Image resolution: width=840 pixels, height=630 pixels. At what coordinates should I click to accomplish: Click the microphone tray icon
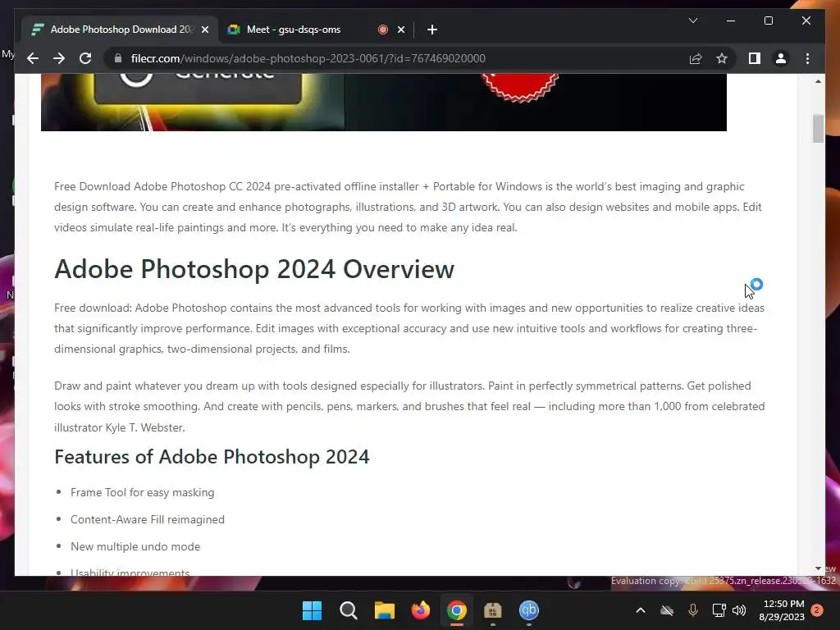click(692, 610)
